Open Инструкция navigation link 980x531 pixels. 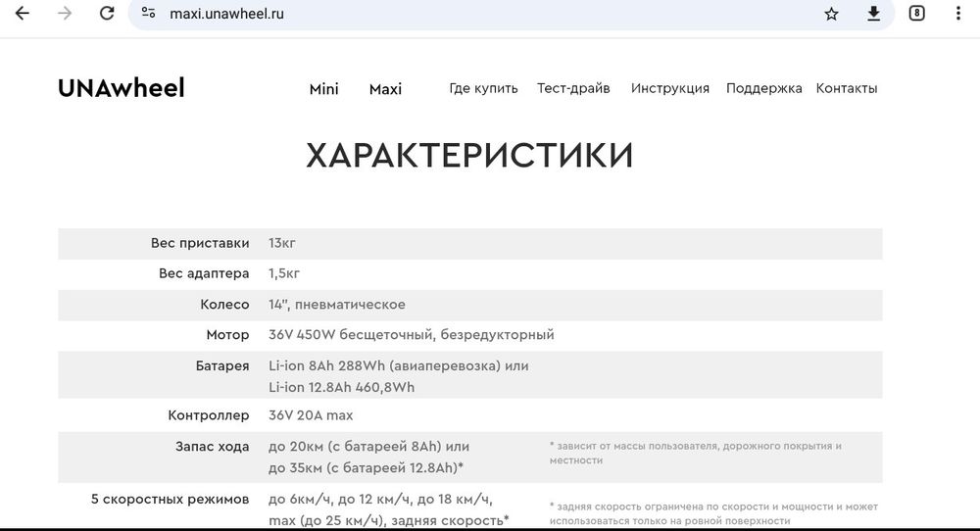coord(670,89)
